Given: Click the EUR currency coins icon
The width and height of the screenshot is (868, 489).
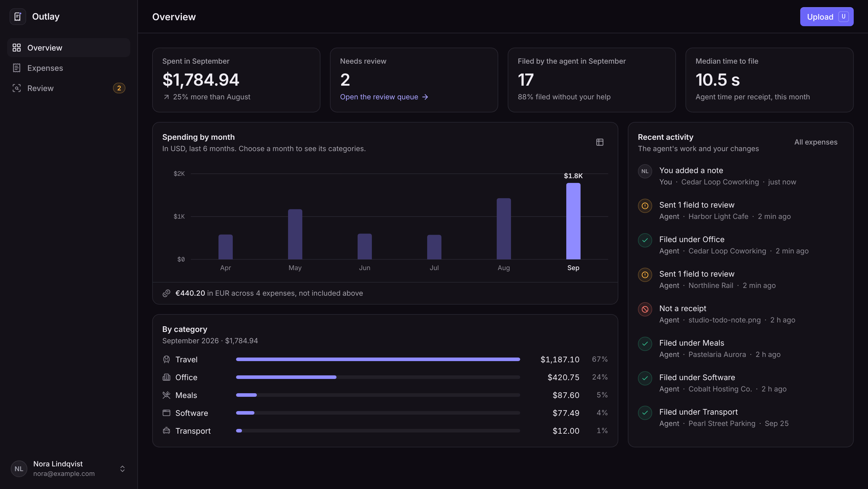Looking at the screenshot, I should [166, 293].
